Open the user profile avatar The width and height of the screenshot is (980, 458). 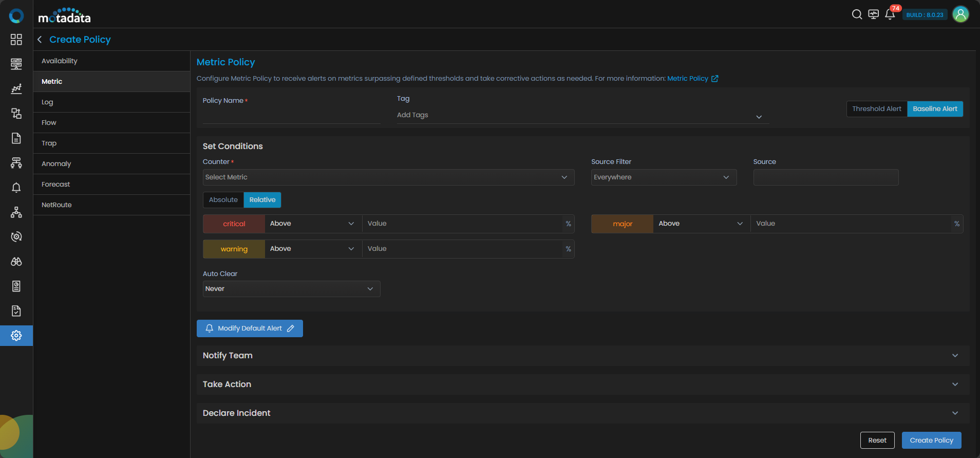(x=960, y=14)
